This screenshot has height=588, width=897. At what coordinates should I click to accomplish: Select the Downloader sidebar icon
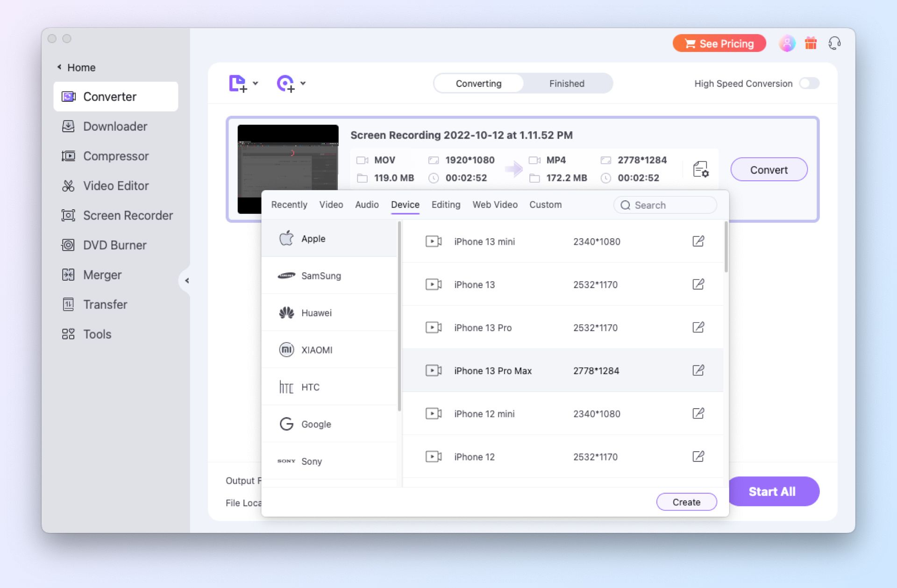pos(68,126)
